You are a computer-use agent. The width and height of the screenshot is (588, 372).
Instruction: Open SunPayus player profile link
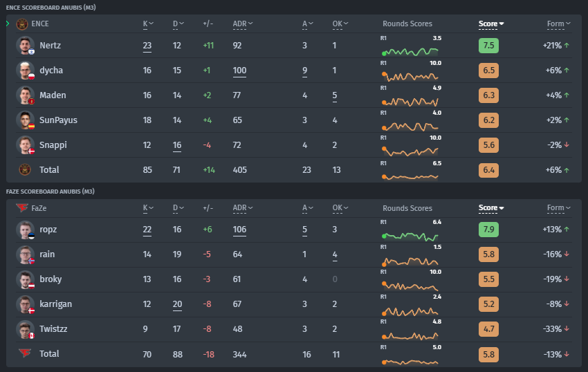(59, 120)
